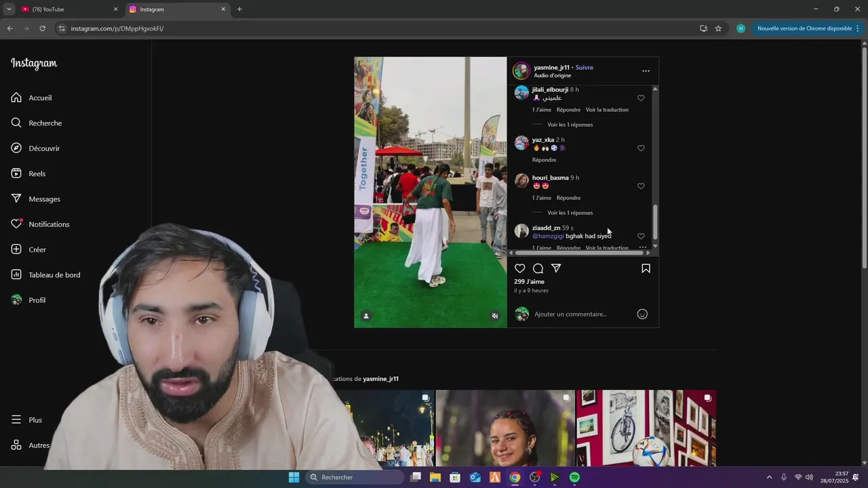Bookmark page with the star icon
Image resolution: width=868 pixels, height=488 pixels.
(718, 28)
